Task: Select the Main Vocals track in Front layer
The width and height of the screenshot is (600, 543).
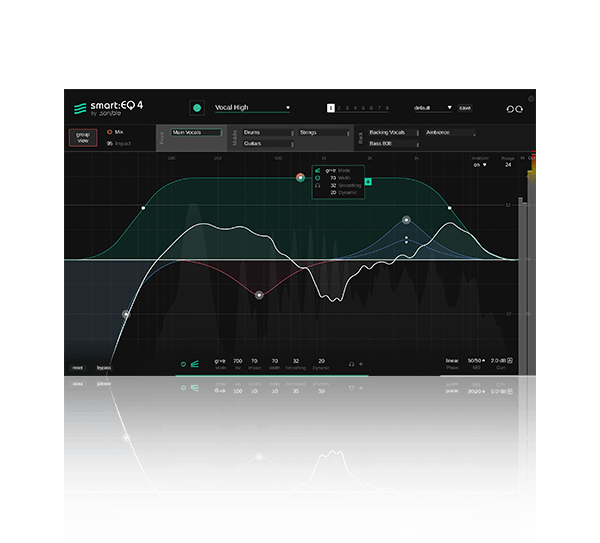Action: click(196, 132)
